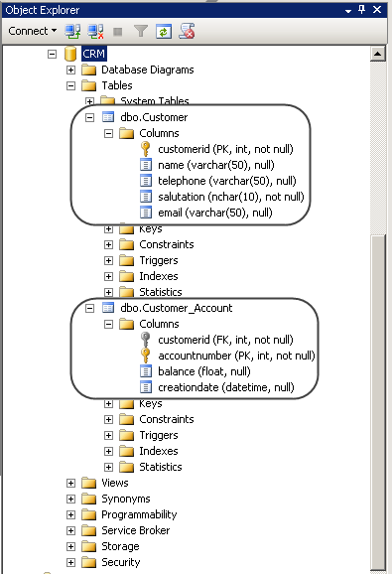Image resolution: width=392 pixels, height=574 pixels.
Task: Select the balance (float, null) column
Action: [x=204, y=371]
